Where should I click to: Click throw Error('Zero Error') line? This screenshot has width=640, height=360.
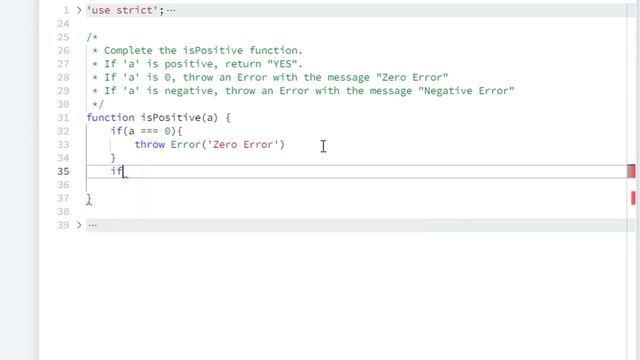210,144
